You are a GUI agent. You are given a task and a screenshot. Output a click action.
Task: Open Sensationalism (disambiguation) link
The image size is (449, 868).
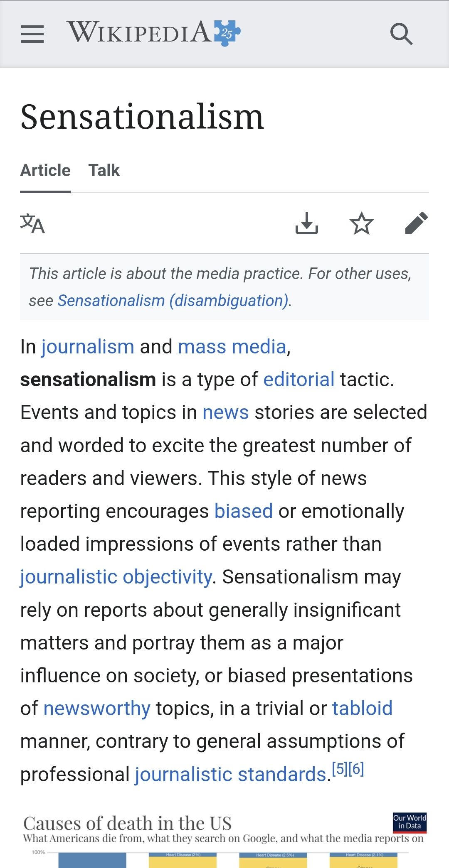coord(173,300)
